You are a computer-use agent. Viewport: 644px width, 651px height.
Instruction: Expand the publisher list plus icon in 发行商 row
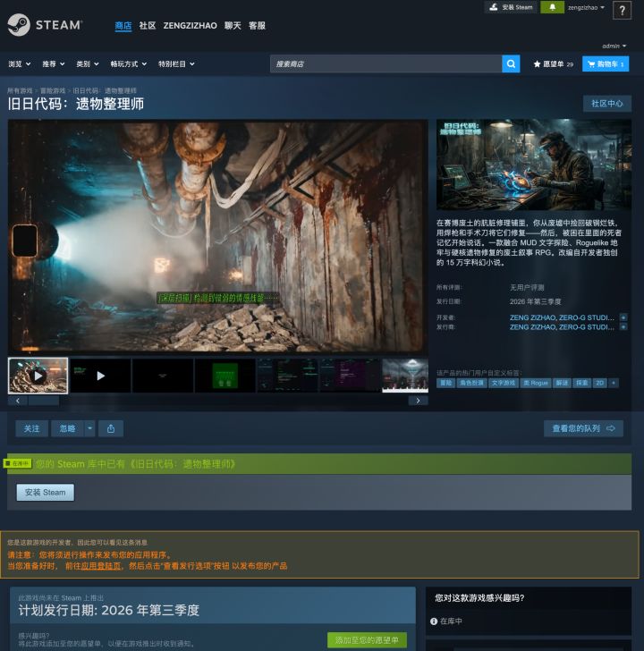623,327
